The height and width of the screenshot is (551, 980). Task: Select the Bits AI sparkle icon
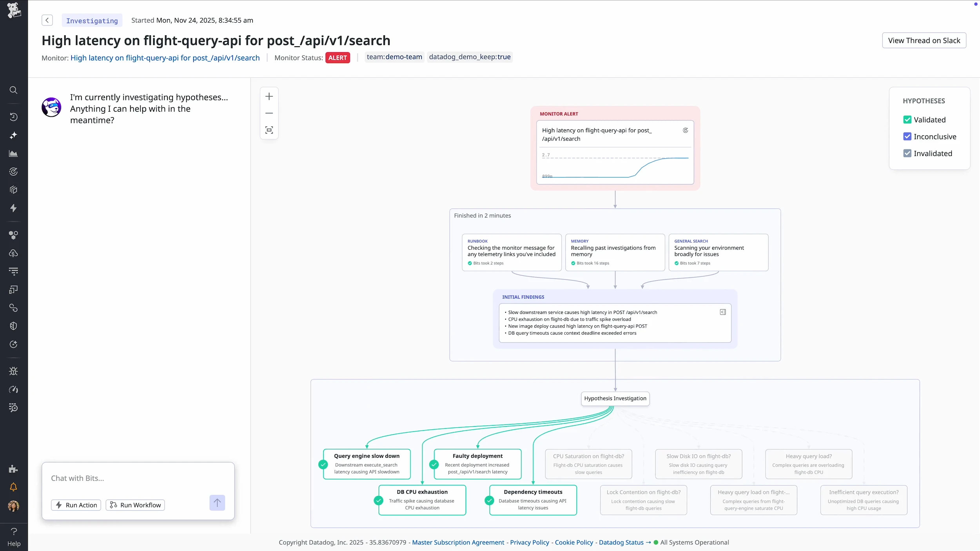tap(14, 135)
